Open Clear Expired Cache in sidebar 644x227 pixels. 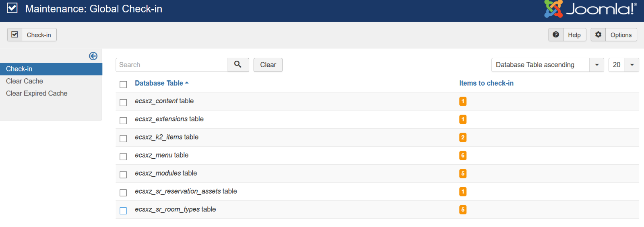tap(37, 93)
